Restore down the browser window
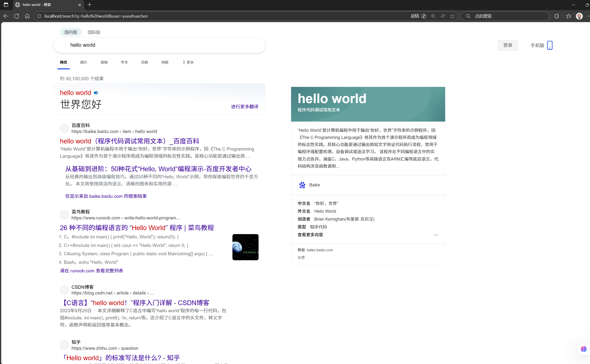Image resolution: width=590 pixels, height=364 pixels. pos(587,5)
